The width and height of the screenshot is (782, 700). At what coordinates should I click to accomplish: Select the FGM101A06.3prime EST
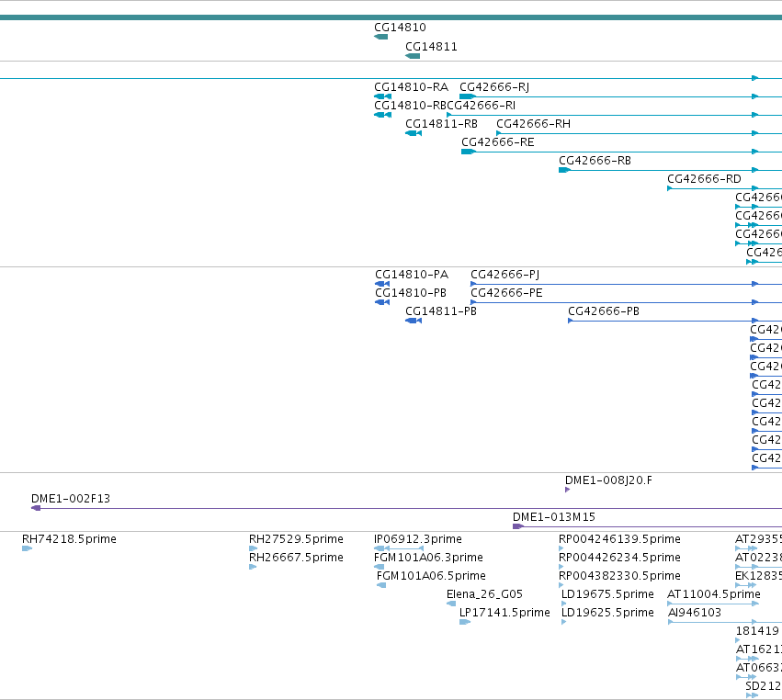pyautogui.click(x=428, y=558)
